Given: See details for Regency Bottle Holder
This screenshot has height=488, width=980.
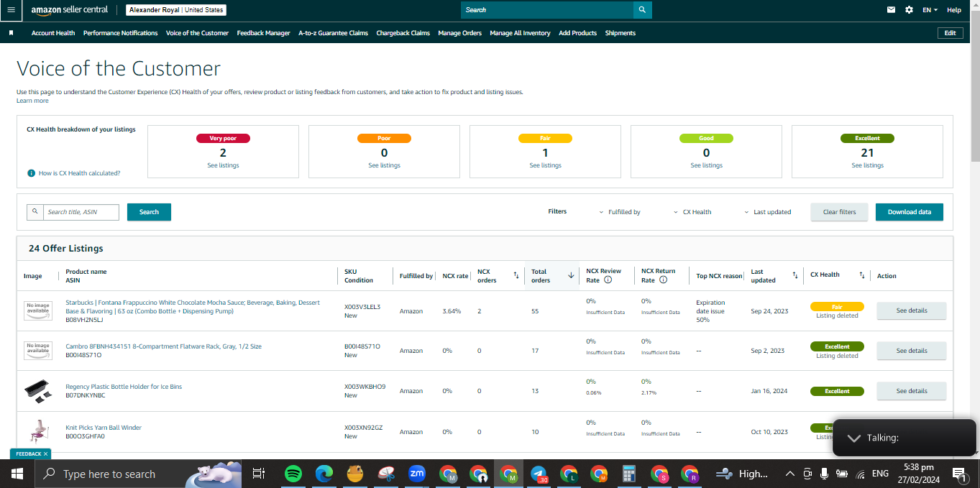Looking at the screenshot, I should coord(912,391).
